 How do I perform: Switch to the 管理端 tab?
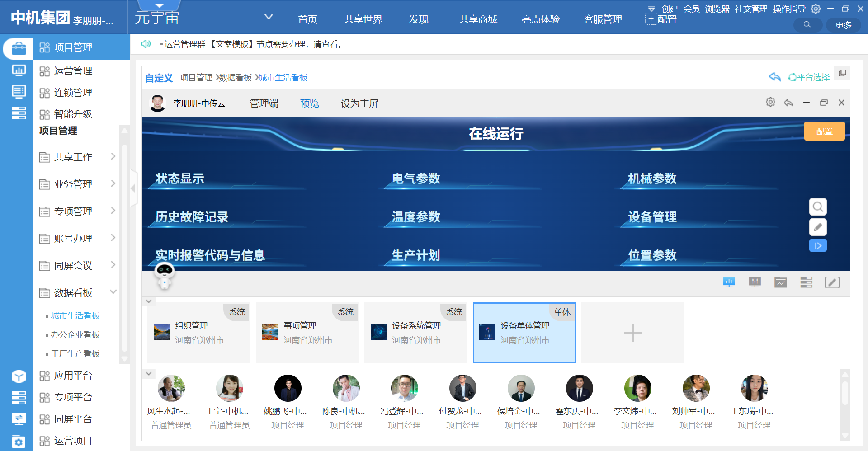point(264,103)
